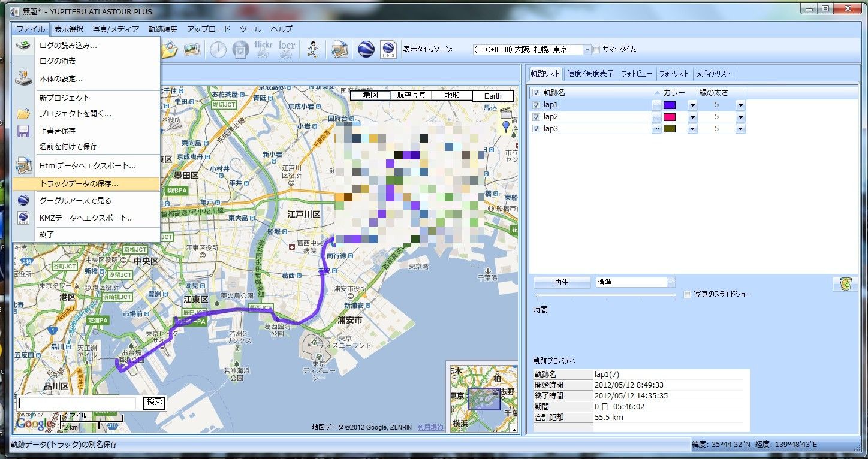This screenshot has height=459, width=868.
Task: Click the lap2 pink color swatch
Action: [670, 117]
